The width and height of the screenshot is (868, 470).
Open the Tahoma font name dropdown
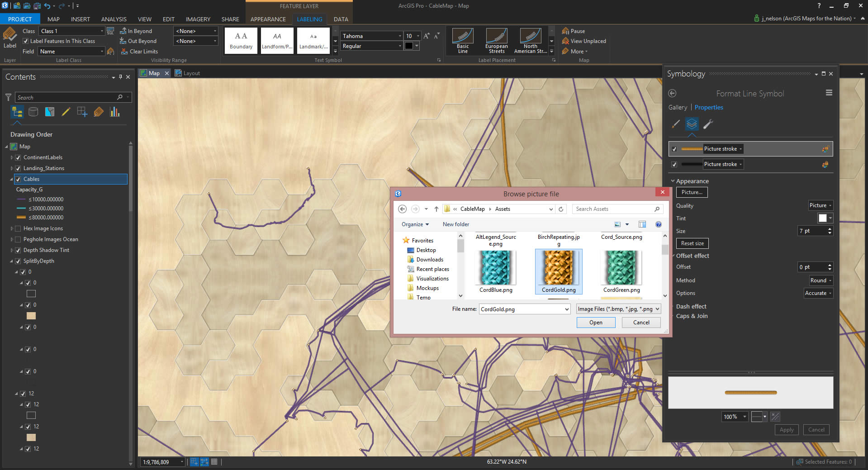coord(399,36)
